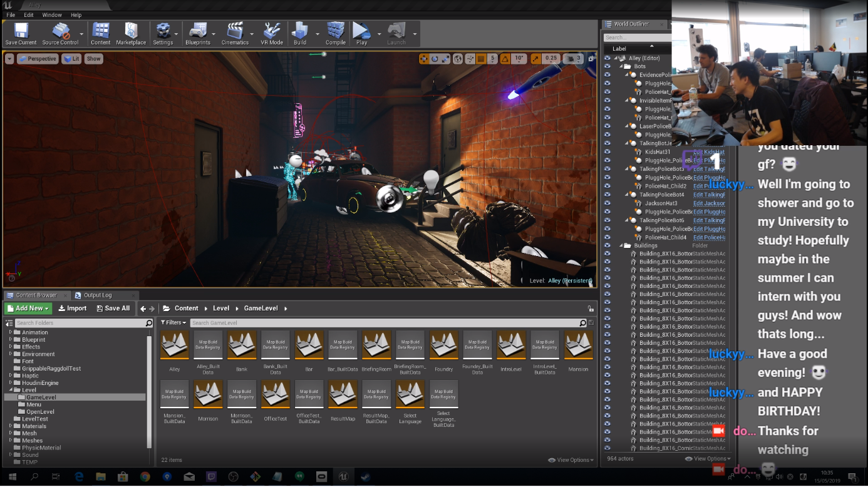Open the Filters dropdown in Content Browser

173,323
